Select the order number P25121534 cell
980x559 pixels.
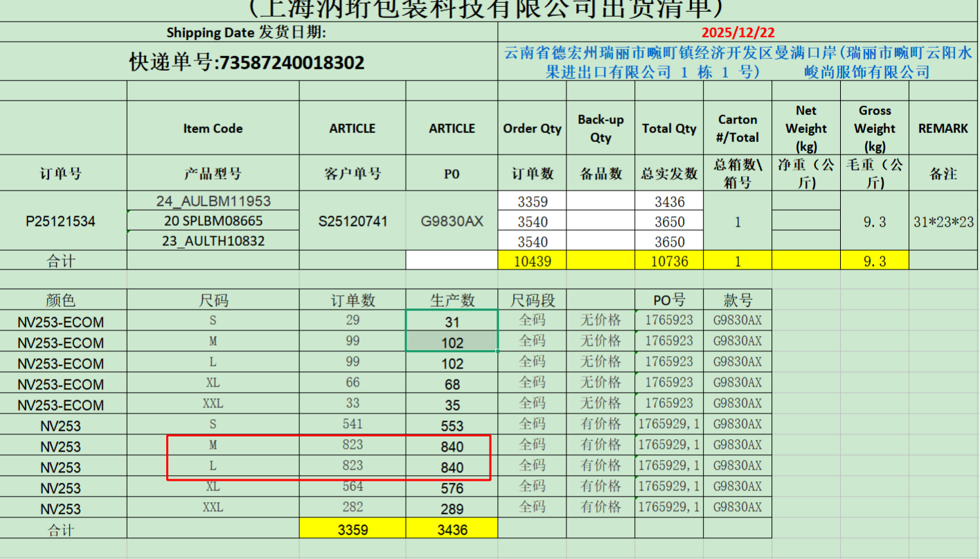[61, 222]
